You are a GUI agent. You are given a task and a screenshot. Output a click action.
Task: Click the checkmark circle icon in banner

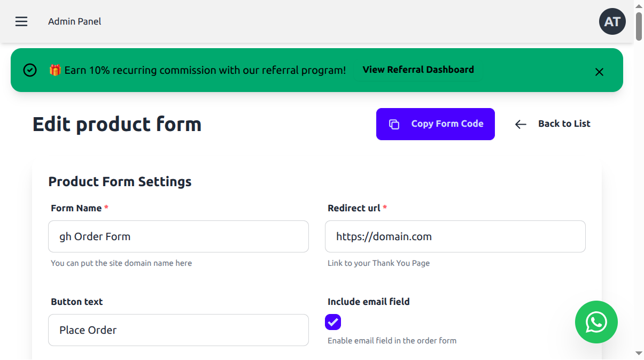coord(30,70)
